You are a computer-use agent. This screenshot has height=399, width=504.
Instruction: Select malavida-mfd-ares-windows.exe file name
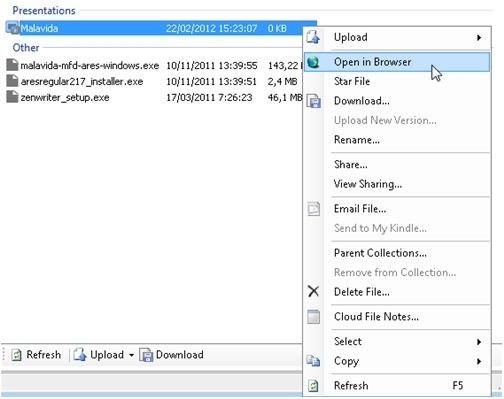click(x=90, y=65)
